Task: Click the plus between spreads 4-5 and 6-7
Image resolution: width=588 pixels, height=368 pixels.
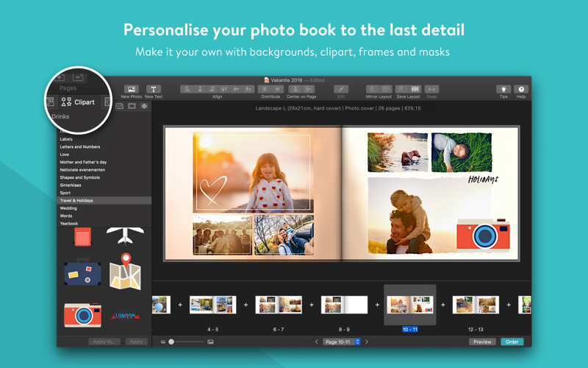Action: click(x=245, y=305)
